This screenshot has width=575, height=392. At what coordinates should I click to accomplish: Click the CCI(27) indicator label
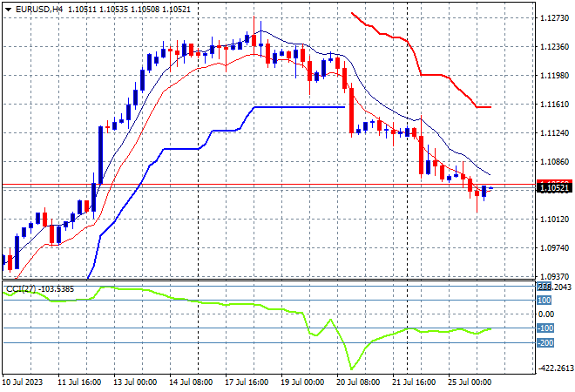21,289
